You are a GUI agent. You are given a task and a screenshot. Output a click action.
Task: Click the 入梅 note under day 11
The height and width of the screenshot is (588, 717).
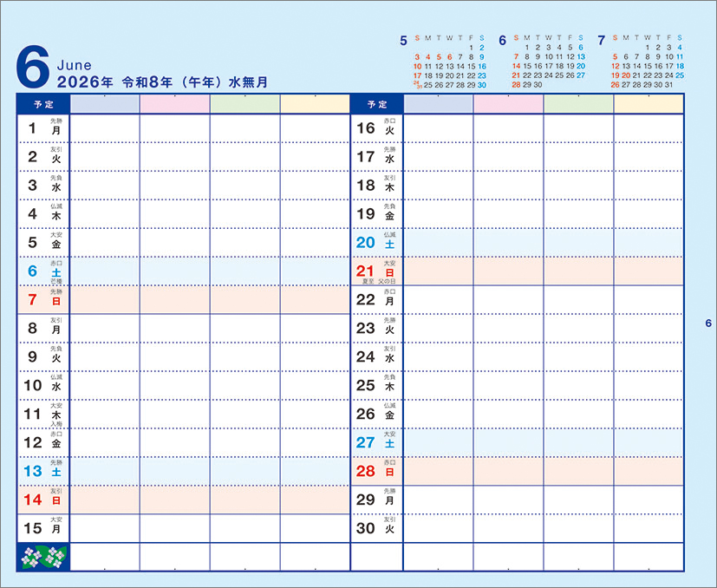(56, 425)
